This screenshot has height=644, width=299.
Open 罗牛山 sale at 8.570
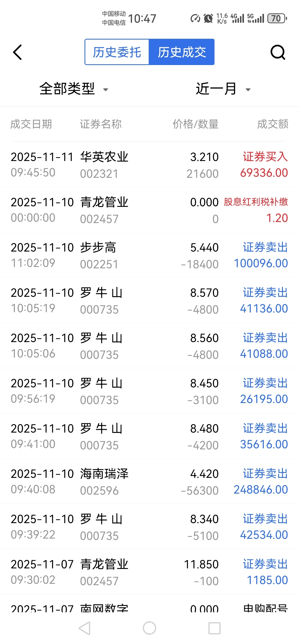(x=149, y=300)
